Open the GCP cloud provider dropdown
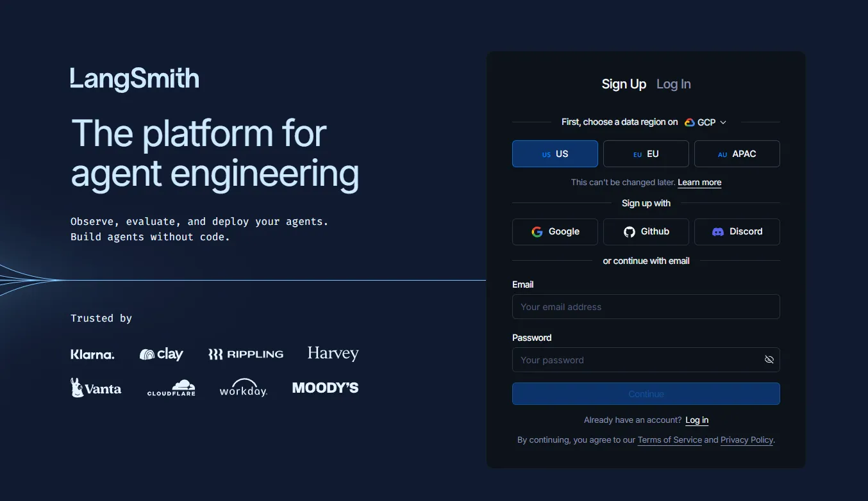 click(705, 122)
